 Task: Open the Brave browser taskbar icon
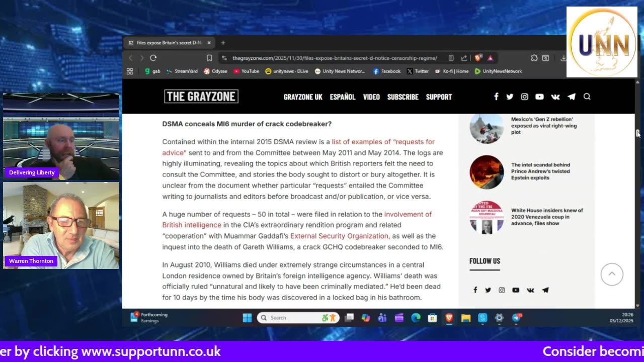449,318
